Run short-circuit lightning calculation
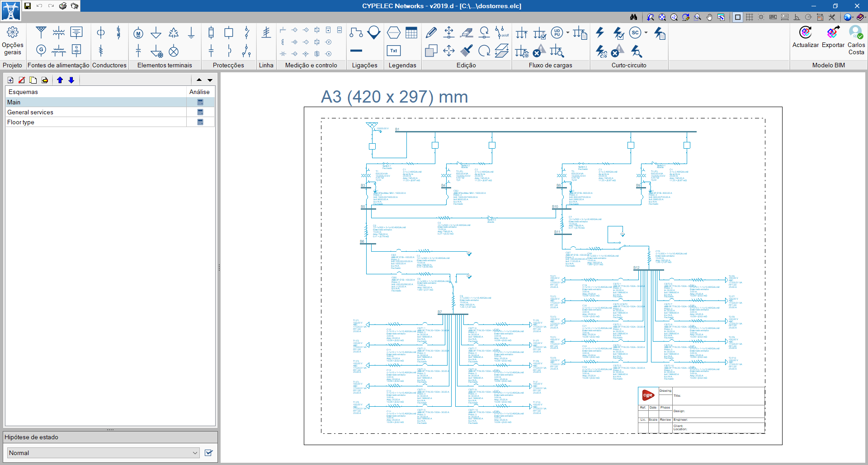 600,33
